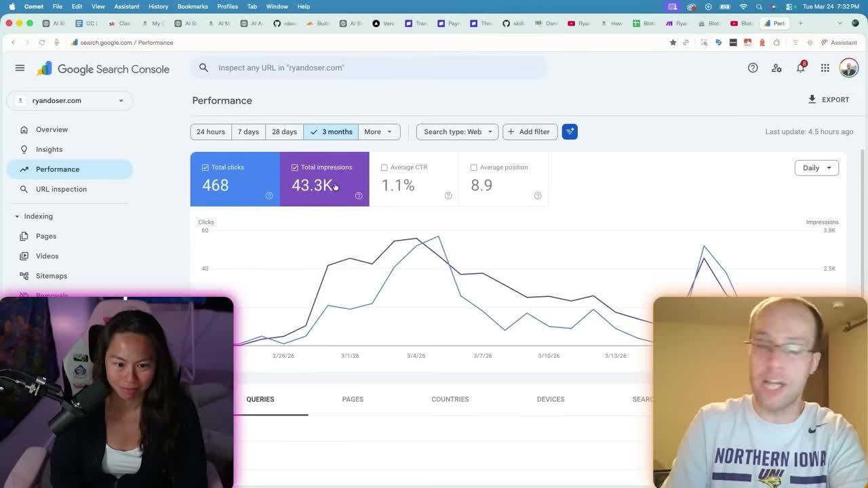Select Performance in the sidebar
This screenshot has height=488, width=868.
(70, 169)
